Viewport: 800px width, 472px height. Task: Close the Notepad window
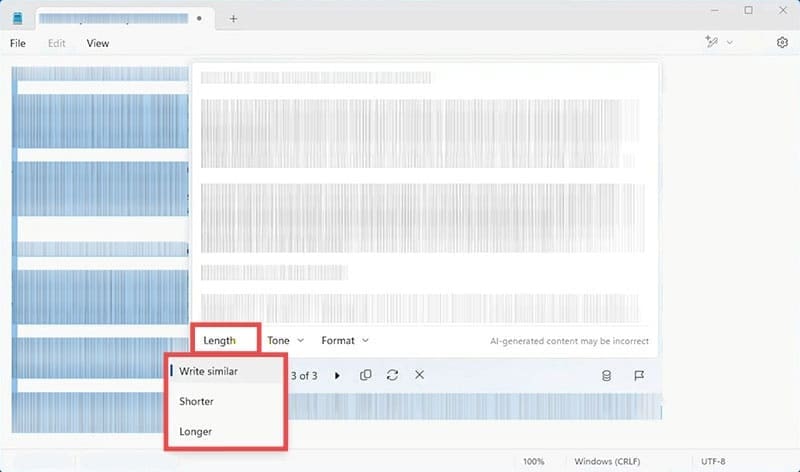click(x=783, y=10)
